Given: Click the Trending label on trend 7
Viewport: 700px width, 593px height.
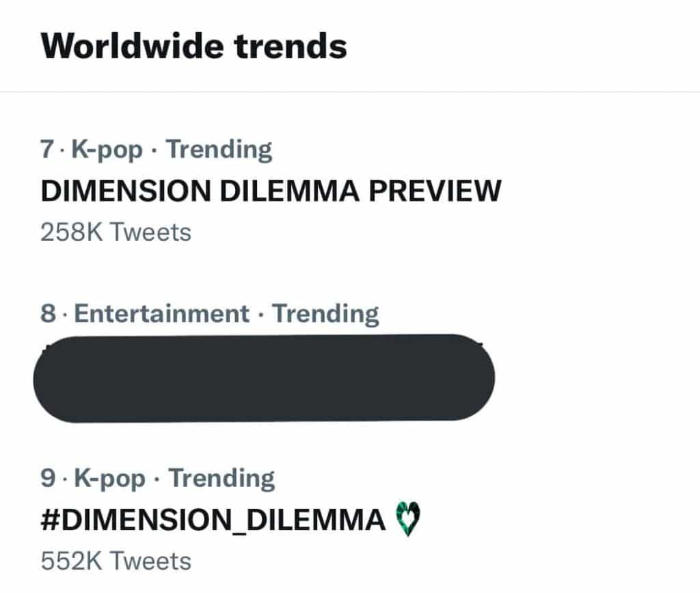Looking at the screenshot, I should pyautogui.click(x=219, y=149).
